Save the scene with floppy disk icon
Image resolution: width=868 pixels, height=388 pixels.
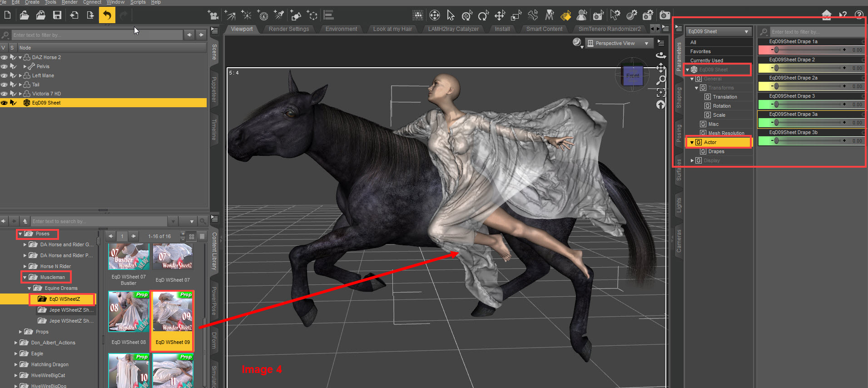pos(57,15)
